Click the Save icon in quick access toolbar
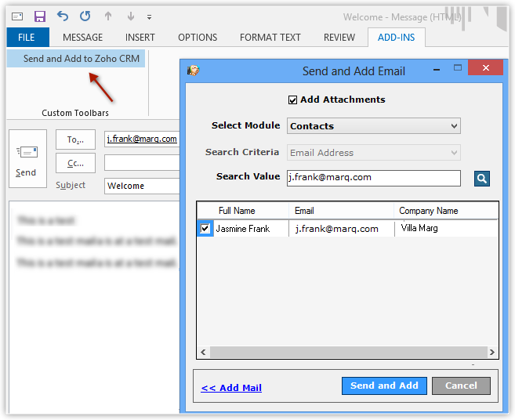This screenshot has width=515, height=420. 40,16
